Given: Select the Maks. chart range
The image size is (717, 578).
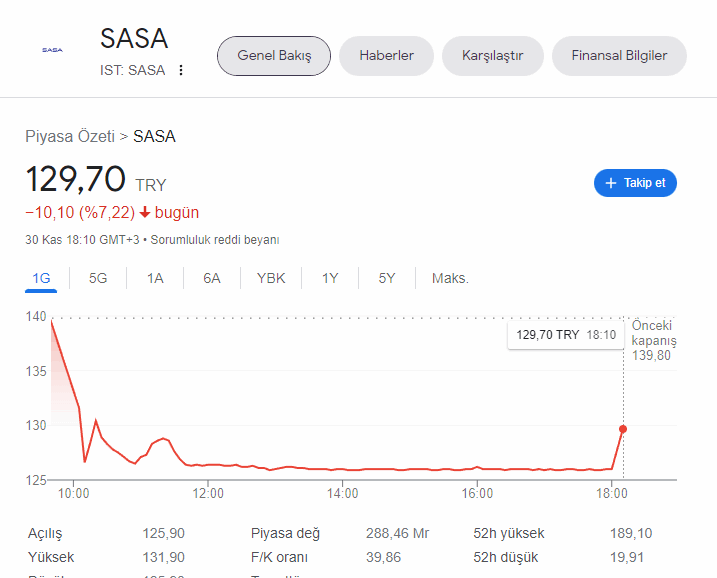Looking at the screenshot, I should tap(450, 278).
